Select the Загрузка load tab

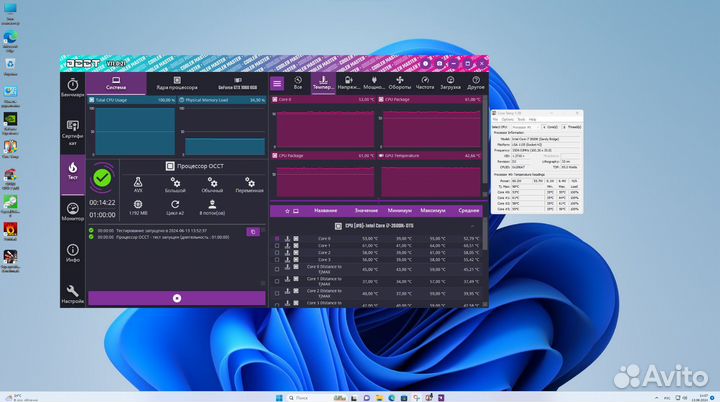450,83
